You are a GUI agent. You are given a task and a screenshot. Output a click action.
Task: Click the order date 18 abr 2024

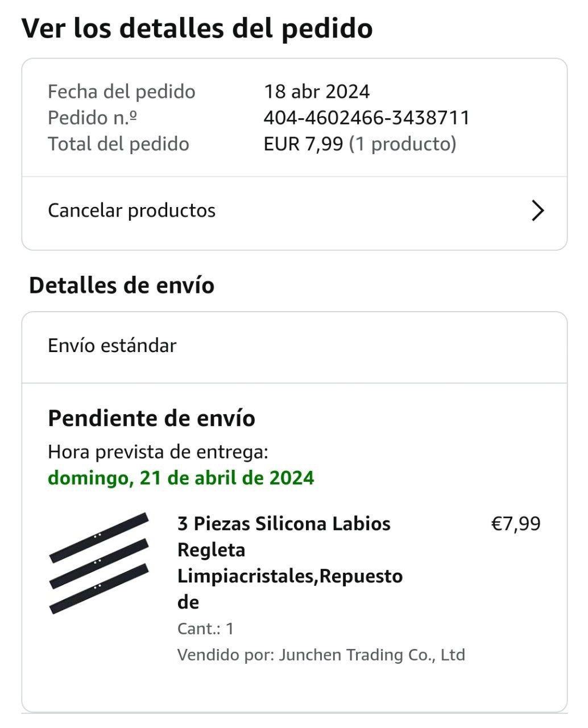click(x=317, y=92)
